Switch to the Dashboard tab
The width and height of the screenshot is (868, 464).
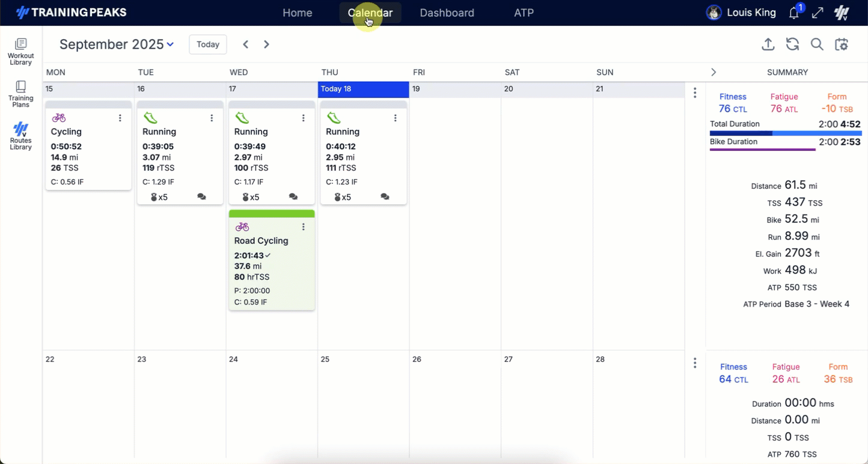tap(447, 13)
